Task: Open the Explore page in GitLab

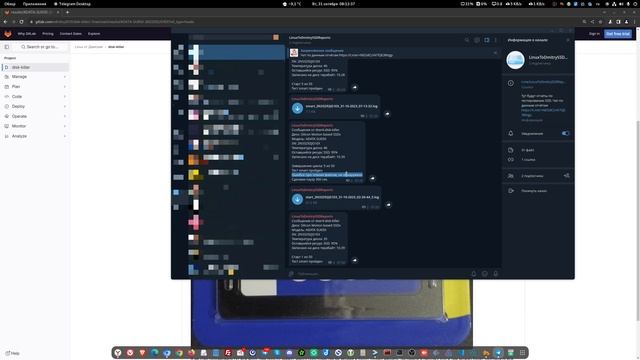Action: 94,34
